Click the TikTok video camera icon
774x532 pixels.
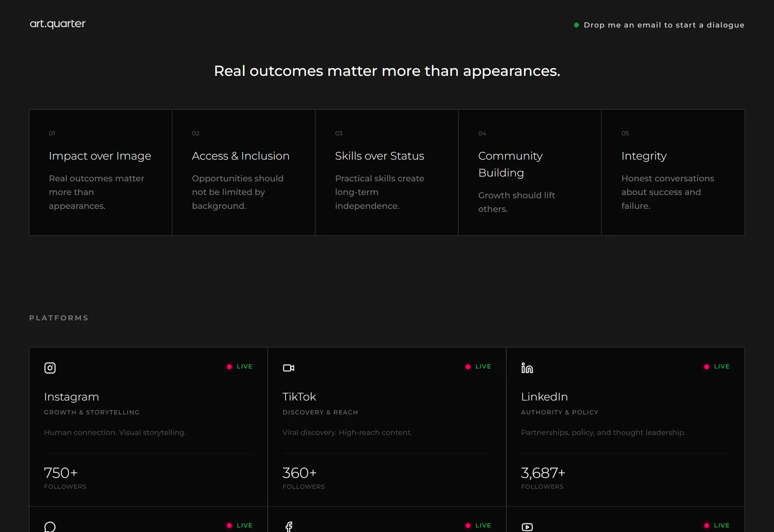pyautogui.click(x=289, y=368)
